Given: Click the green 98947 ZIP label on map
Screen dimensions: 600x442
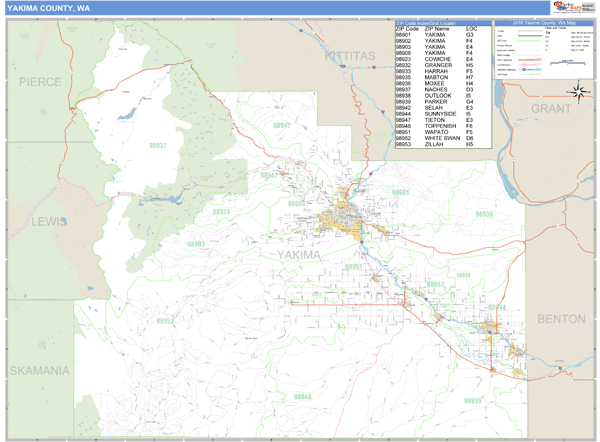Looking at the screenshot, I should (x=269, y=175).
